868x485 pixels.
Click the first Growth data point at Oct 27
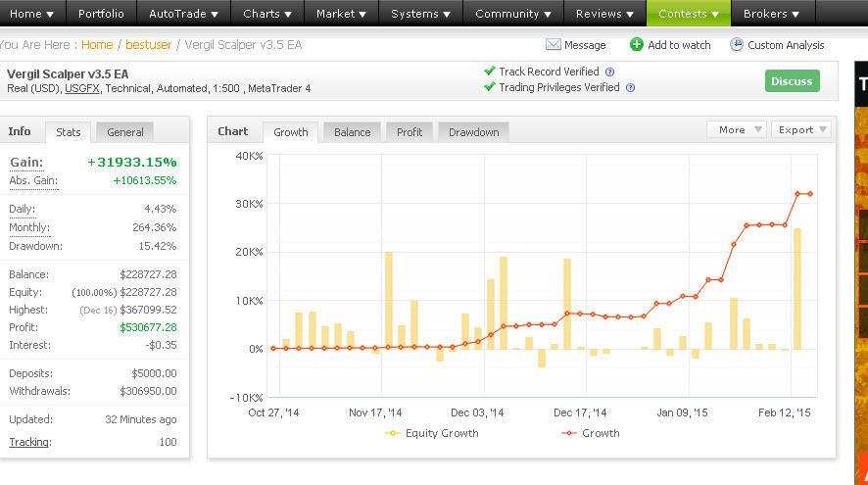pos(273,348)
